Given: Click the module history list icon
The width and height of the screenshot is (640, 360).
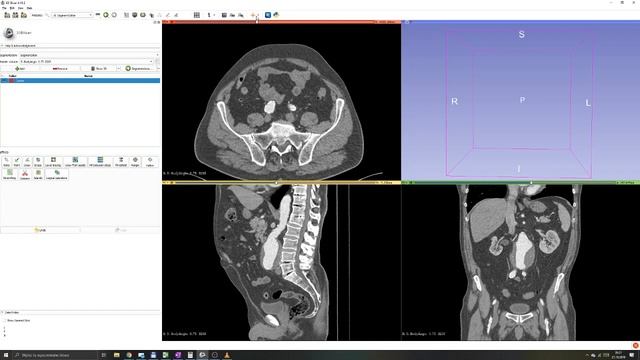Looking at the screenshot, I should pos(98,15).
